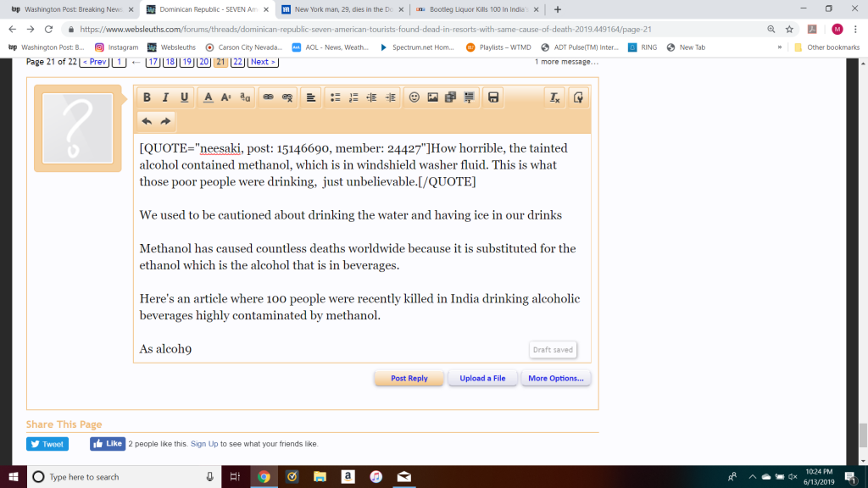
Task: Insert a numbered ordered list
Action: (353, 97)
